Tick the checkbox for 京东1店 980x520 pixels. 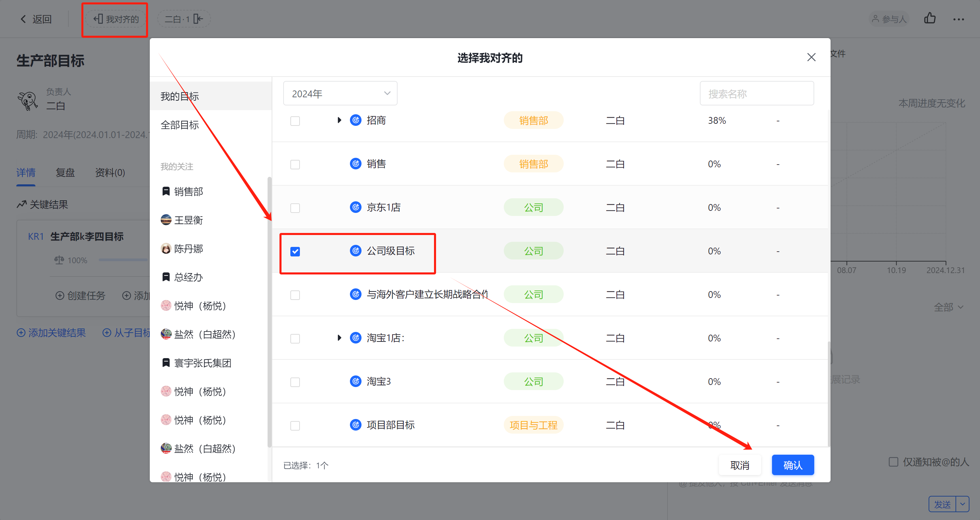point(295,208)
